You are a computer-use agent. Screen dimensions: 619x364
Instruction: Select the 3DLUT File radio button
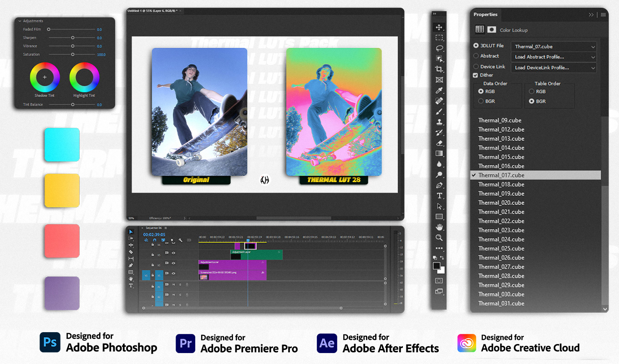476,45
